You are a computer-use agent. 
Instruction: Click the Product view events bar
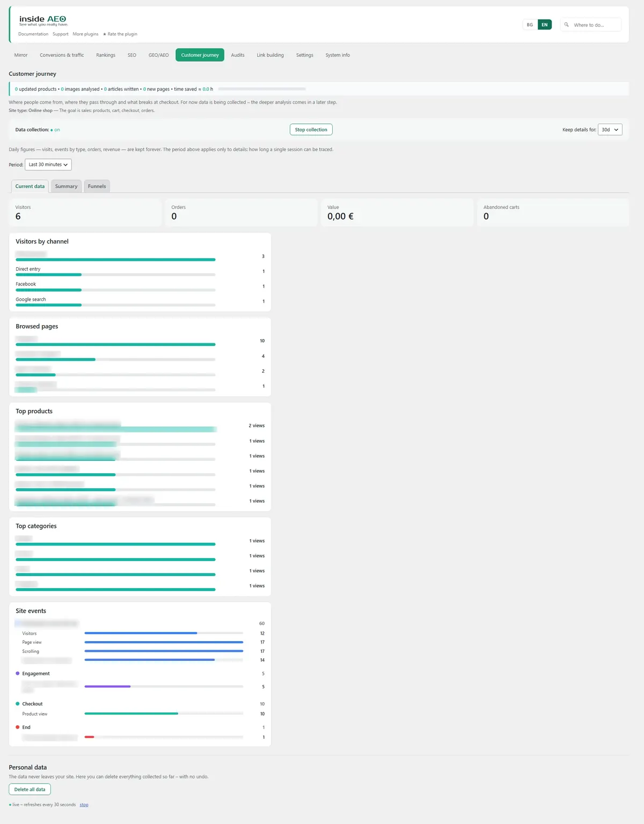(x=164, y=713)
